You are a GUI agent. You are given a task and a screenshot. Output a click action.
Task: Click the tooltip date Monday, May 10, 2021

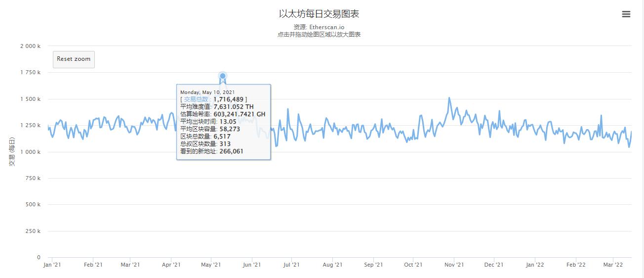[207, 93]
